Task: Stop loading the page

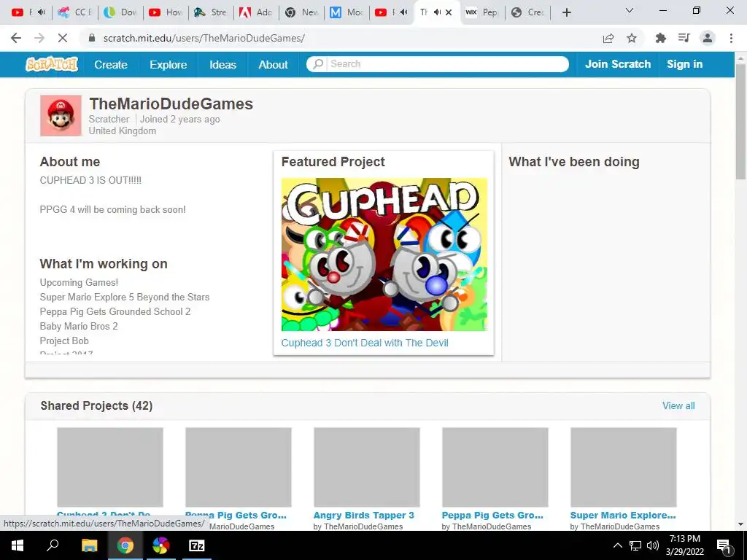Action: click(x=63, y=38)
